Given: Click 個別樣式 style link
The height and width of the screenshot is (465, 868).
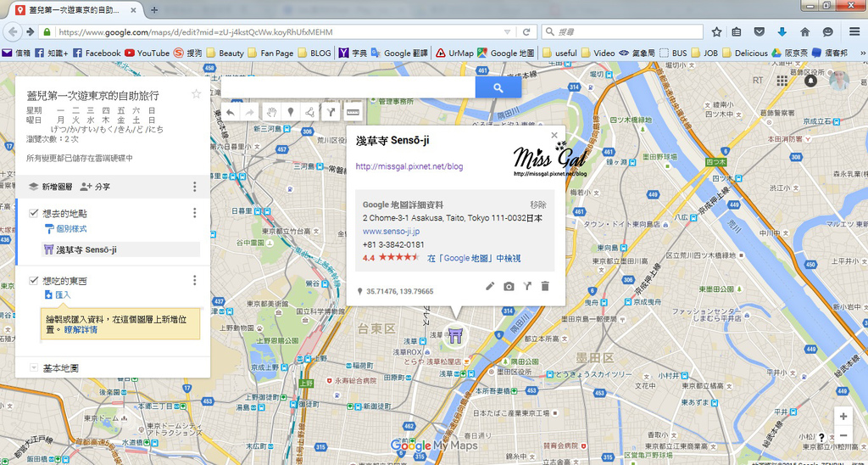Looking at the screenshot, I should 65,229.
